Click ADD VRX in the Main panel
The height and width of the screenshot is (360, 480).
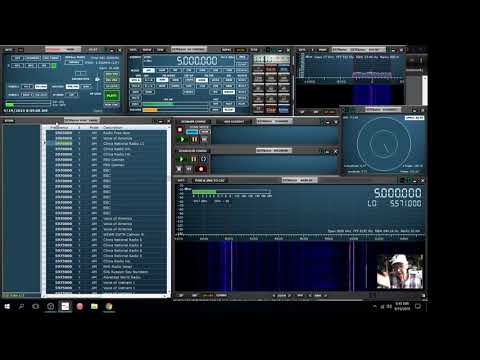[112, 74]
